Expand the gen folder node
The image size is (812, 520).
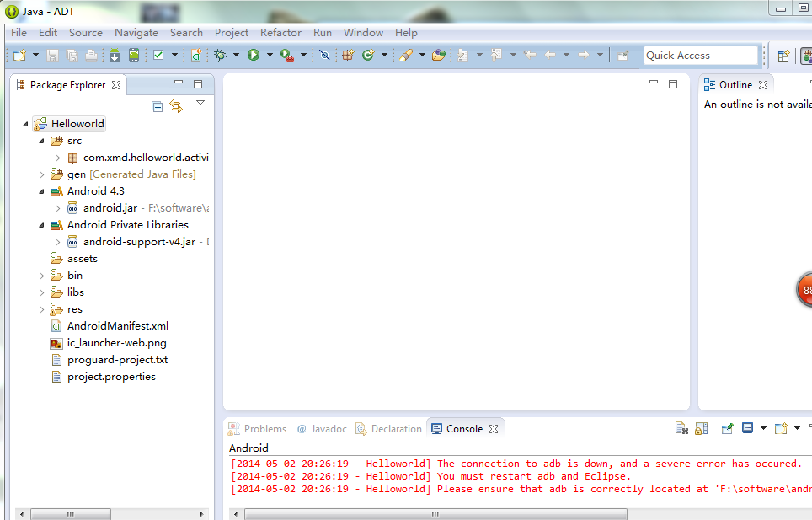[x=41, y=175]
